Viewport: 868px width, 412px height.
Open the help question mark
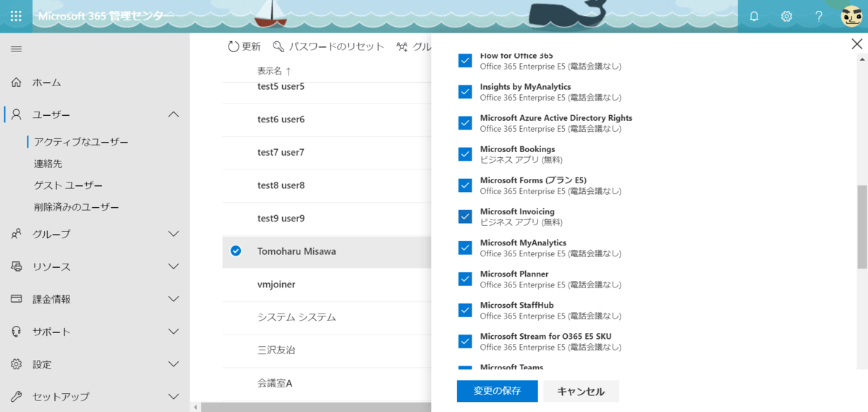click(x=819, y=16)
